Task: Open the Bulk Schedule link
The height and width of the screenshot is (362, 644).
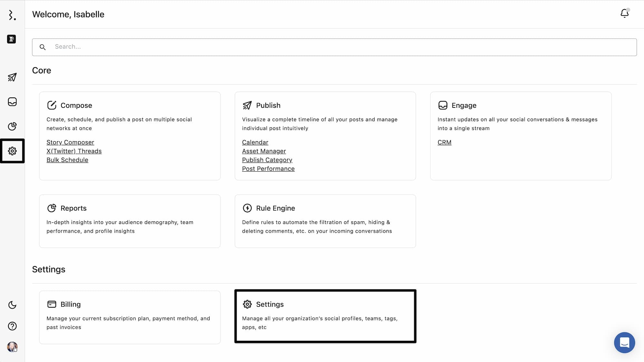Action: pyautogui.click(x=67, y=160)
